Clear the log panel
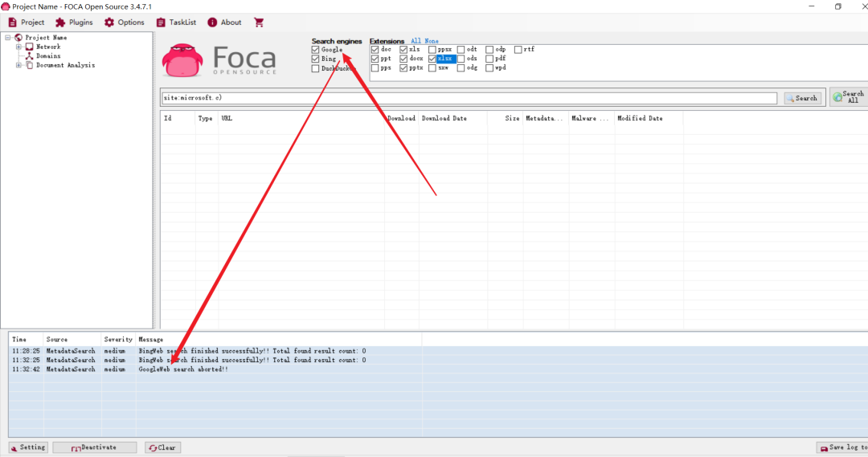The height and width of the screenshot is (457, 868). pos(162,447)
